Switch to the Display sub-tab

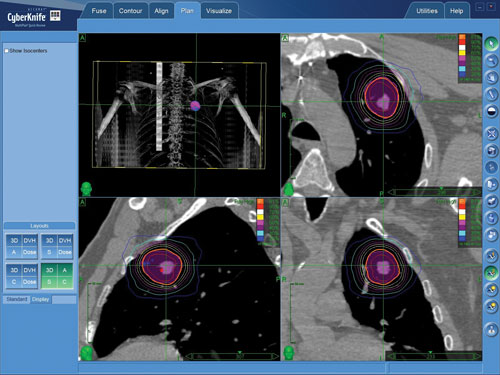[40, 299]
